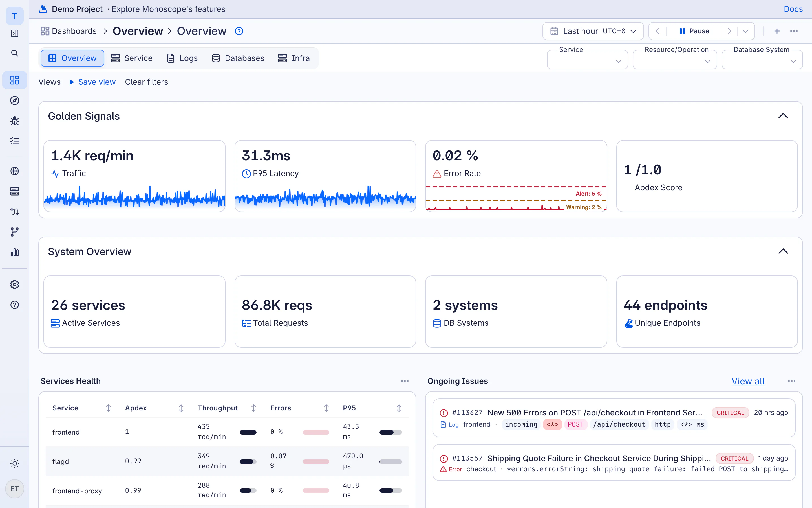Viewport: 812px width, 508px height.
Task: Select the flagd service row
Action: [227, 461]
